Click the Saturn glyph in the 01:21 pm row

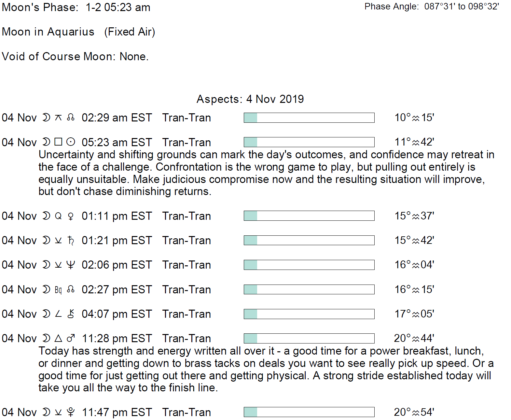coord(71,241)
